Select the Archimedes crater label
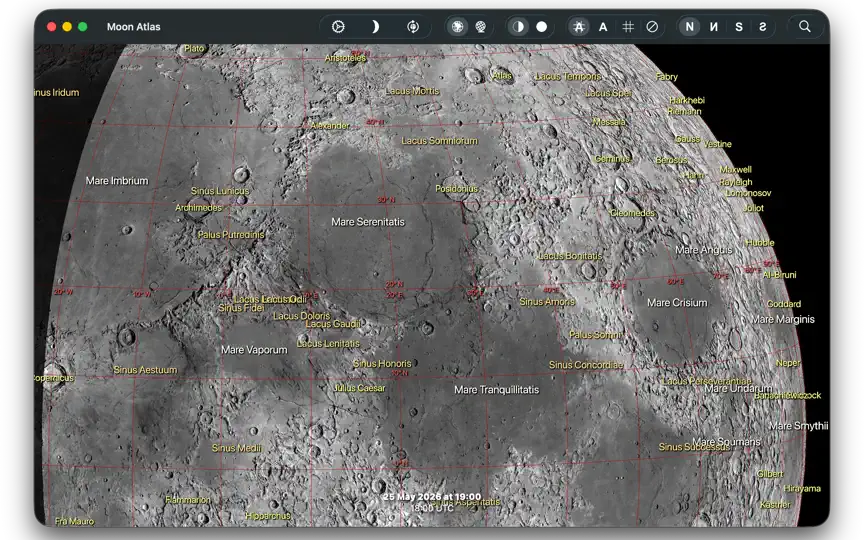 tap(198, 208)
